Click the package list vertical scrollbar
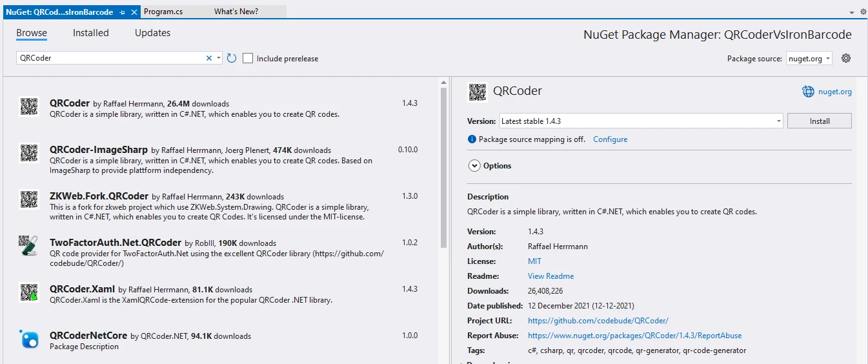Viewport: 868px width, 364px height. pyautogui.click(x=443, y=168)
